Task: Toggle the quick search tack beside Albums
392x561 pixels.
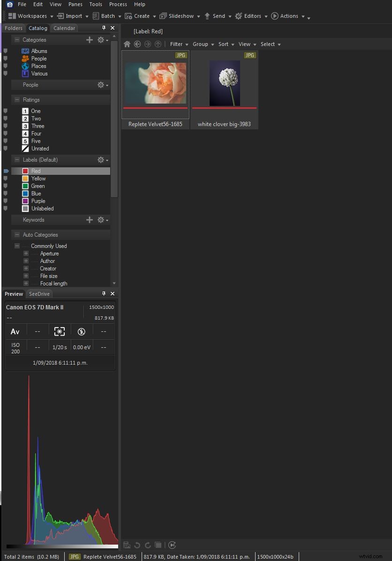Action: coord(5,51)
